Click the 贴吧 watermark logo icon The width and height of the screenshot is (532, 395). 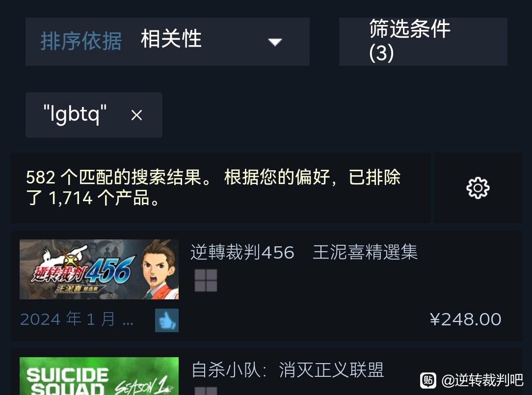[428, 380]
